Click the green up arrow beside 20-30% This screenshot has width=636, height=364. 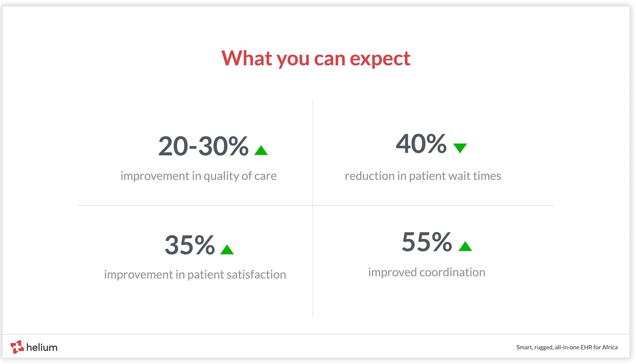261,150
